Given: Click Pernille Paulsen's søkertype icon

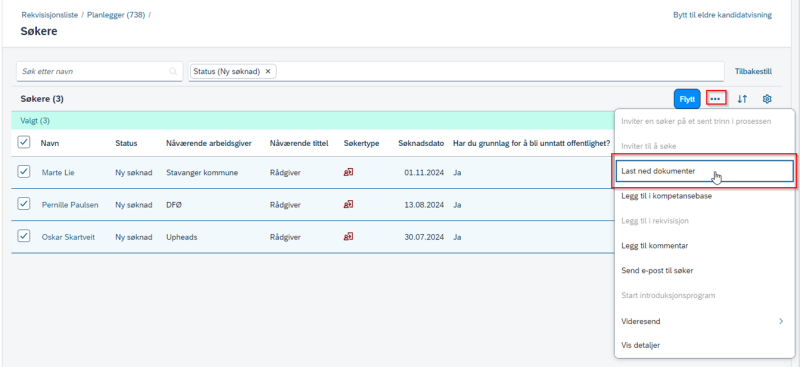Looking at the screenshot, I should pos(348,205).
